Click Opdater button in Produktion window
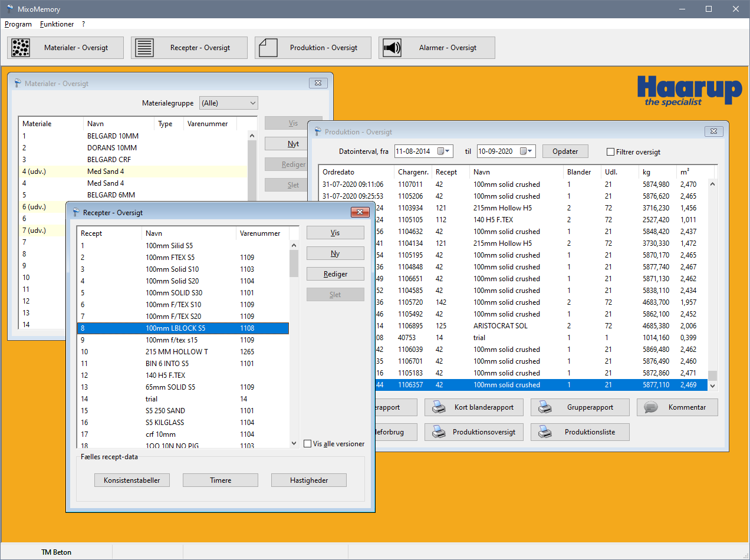 coord(565,151)
